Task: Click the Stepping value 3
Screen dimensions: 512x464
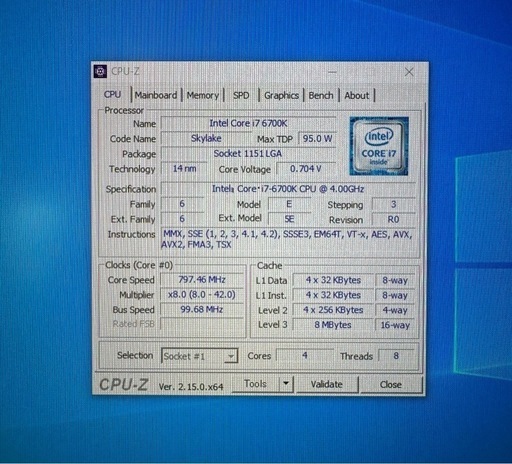Action: click(x=394, y=204)
